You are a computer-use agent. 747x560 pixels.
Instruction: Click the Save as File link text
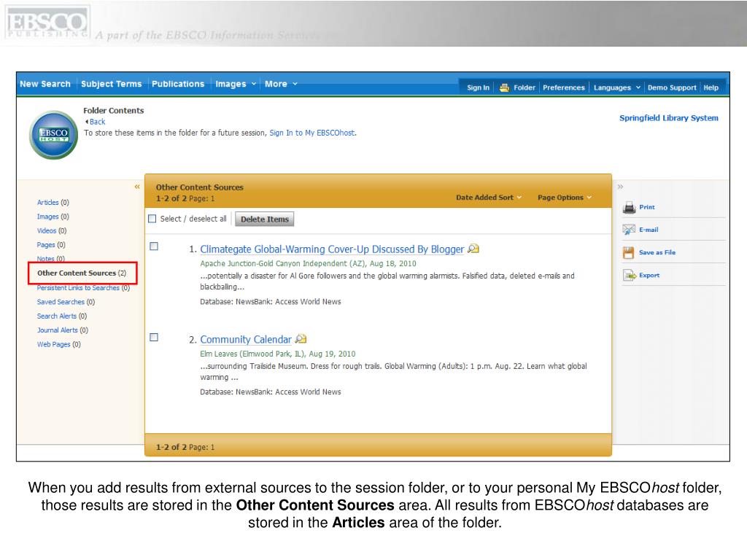click(657, 252)
